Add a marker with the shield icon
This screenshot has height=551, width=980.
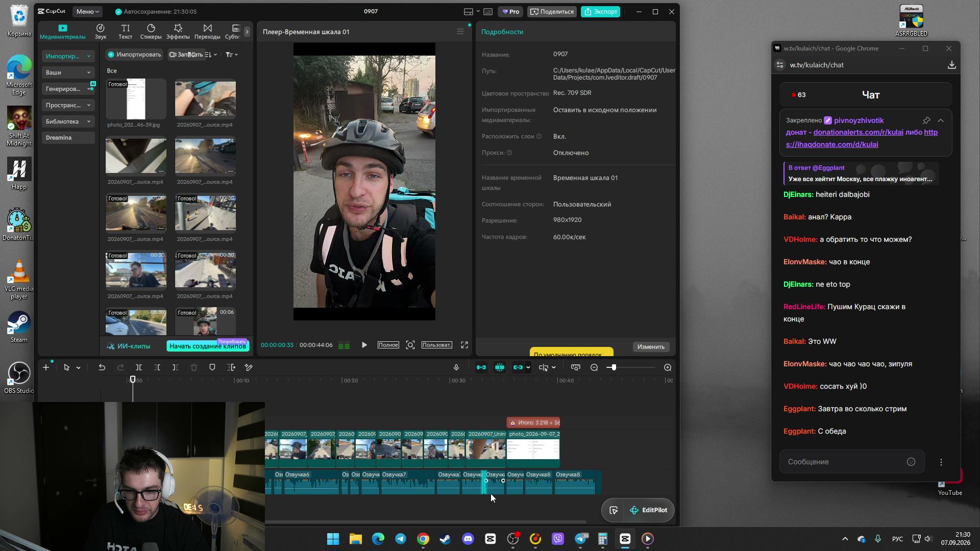point(212,367)
